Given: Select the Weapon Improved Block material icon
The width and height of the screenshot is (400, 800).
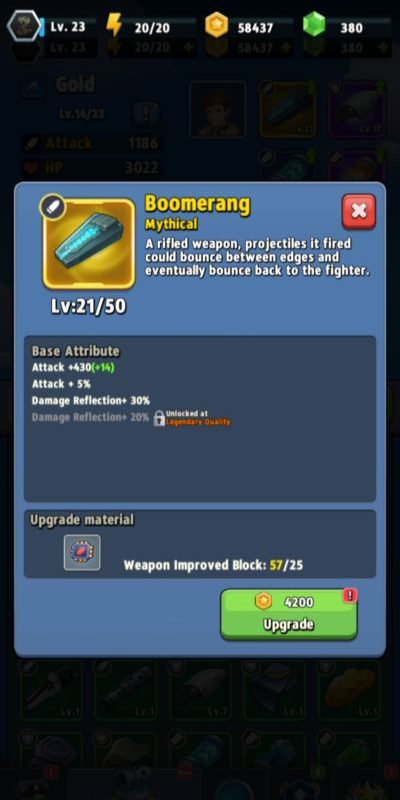Looking at the screenshot, I should (82, 553).
